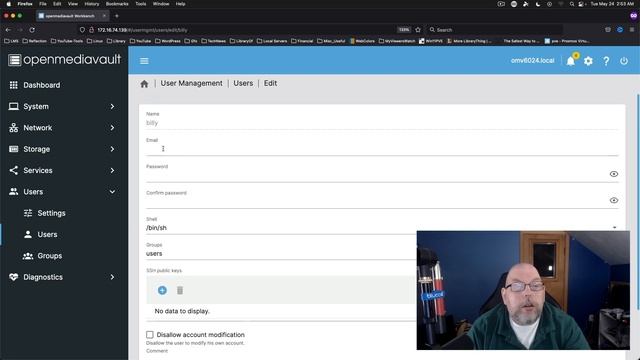This screenshot has height=360, width=640.
Task: Open the Firefox Tools menu
Action: [x=141, y=4]
